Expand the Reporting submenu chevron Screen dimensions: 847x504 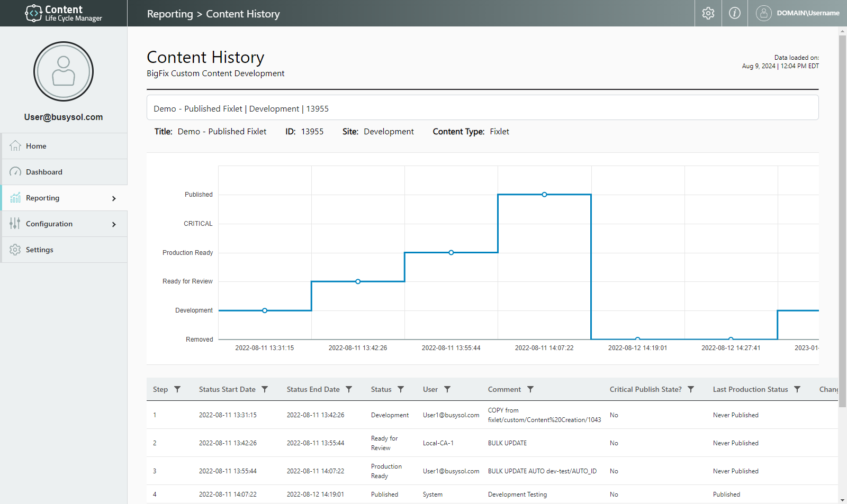click(x=114, y=198)
